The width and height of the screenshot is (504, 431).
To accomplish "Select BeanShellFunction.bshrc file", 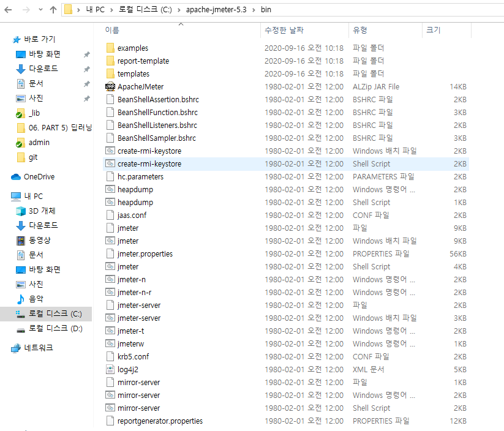I will pyautogui.click(x=286, y=113).
